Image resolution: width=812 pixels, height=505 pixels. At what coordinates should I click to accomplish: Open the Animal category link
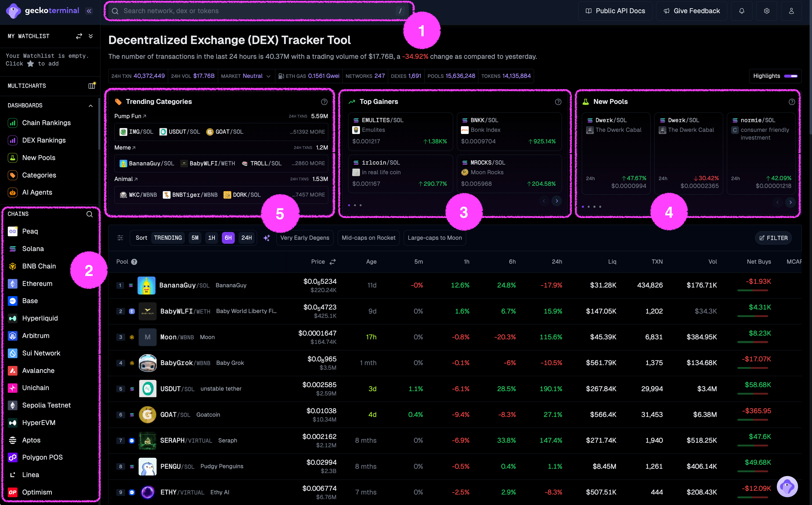tap(126, 179)
